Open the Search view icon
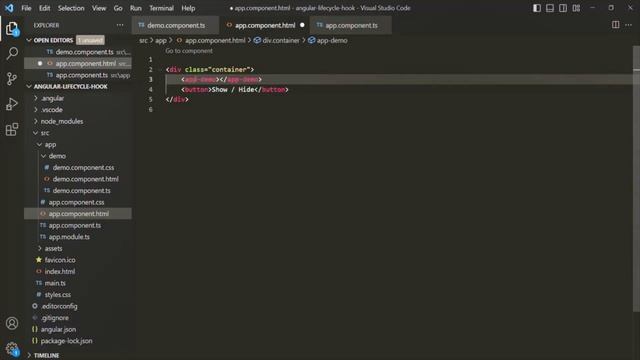The image size is (640, 360). (x=12, y=53)
